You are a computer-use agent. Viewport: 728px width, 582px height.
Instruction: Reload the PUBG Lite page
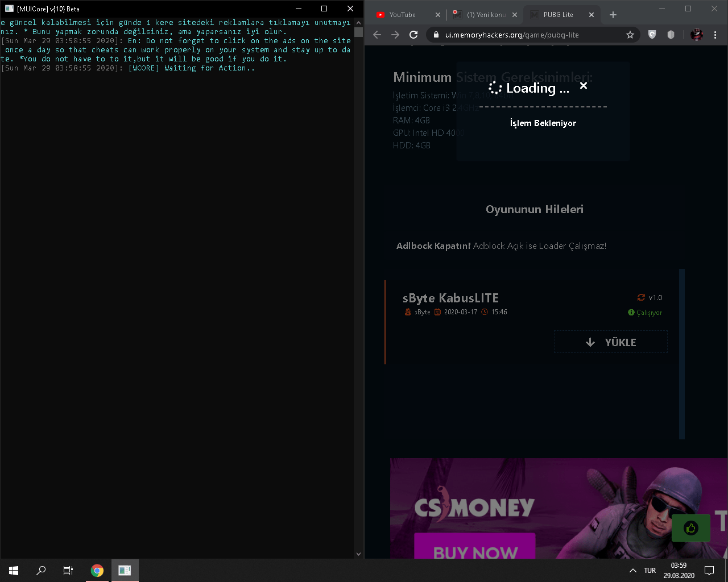click(x=413, y=35)
